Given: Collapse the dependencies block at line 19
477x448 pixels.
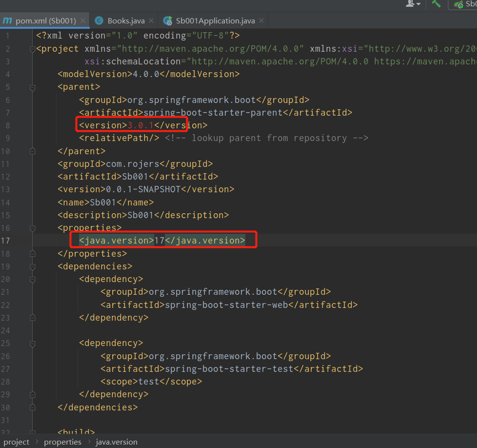Looking at the screenshot, I should (x=33, y=267).
